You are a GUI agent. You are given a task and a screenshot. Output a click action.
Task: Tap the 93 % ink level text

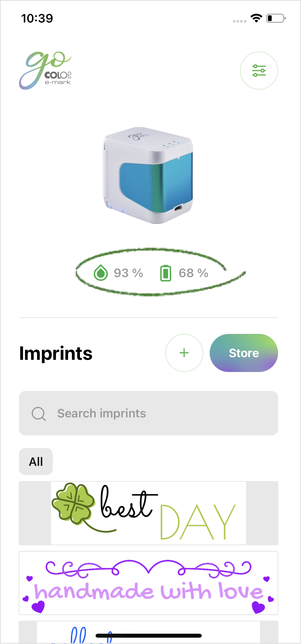(x=128, y=273)
